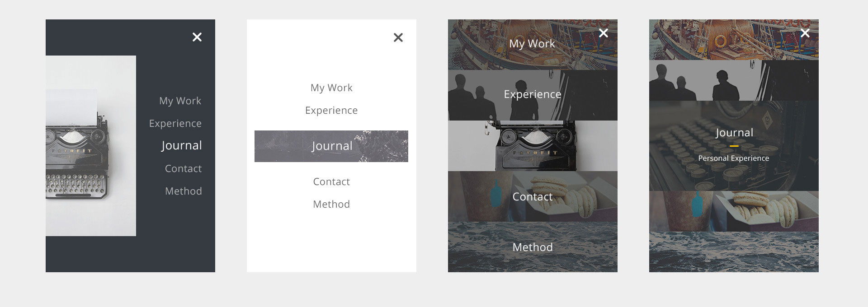This screenshot has height=307, width=868.
Task: Dismiss the image-tile menu with the X
Action: click(603, 33)
